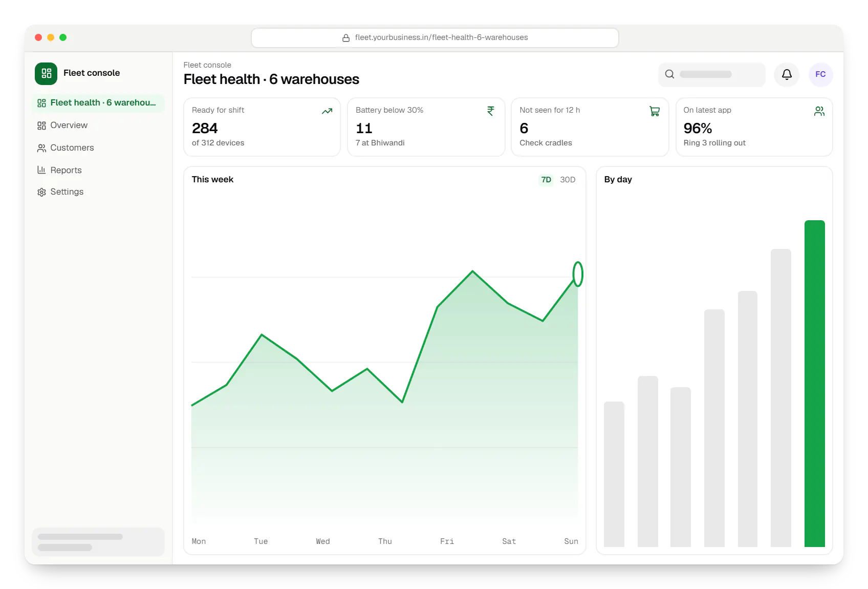Open the Ready for shift card

262,127
